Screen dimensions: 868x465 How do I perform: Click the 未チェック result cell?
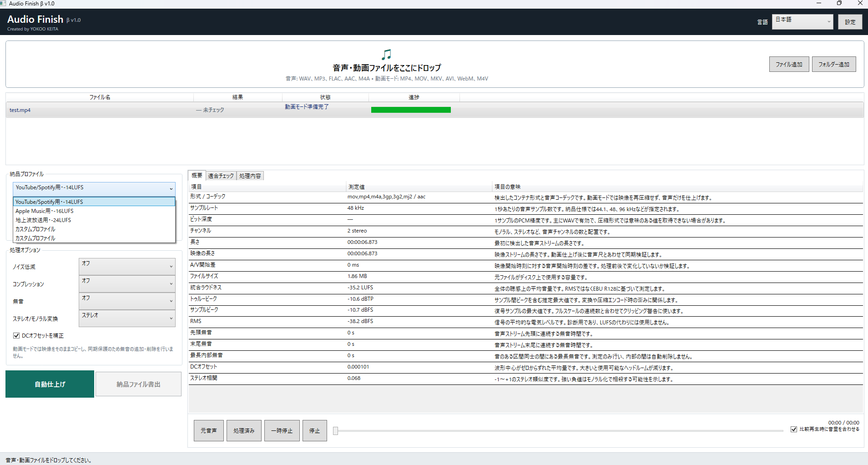(x=210, y=110)
